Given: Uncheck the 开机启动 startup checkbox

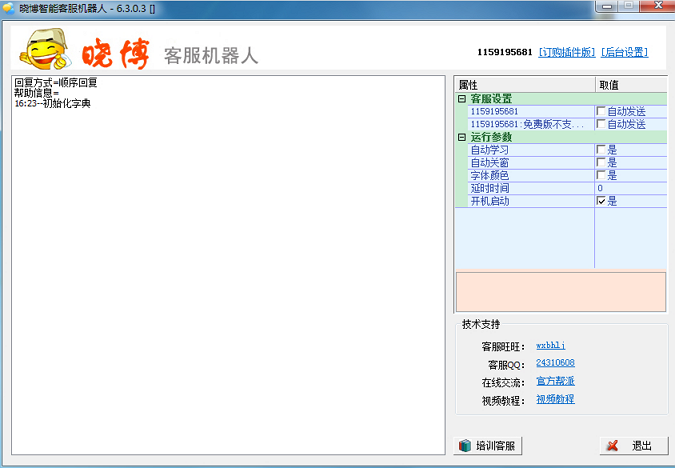Looking at the screenshot, I should point(601,201).
